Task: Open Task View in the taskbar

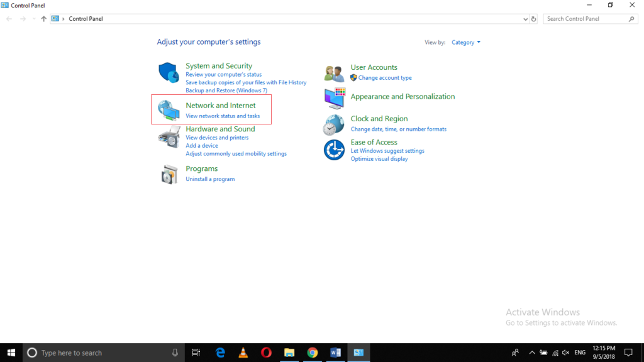Action: point(196,353)
